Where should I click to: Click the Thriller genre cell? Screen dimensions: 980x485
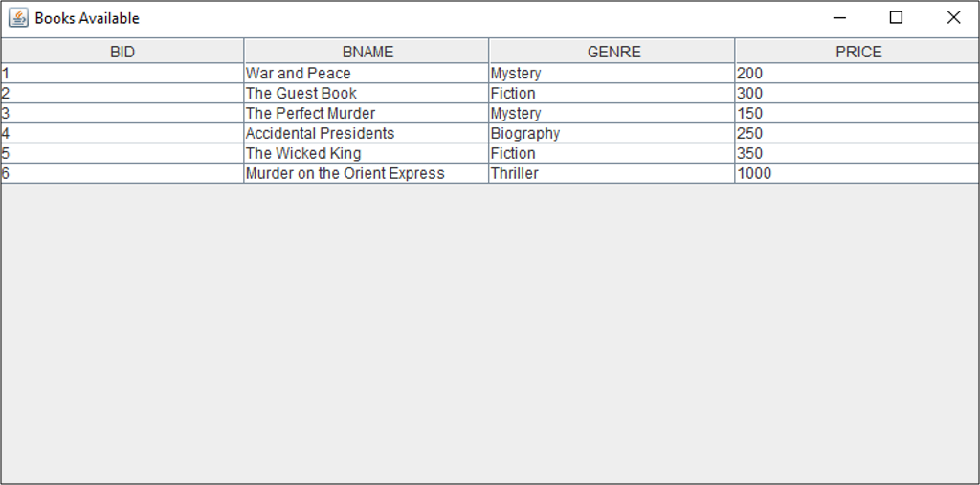click(x=515, y=174)
